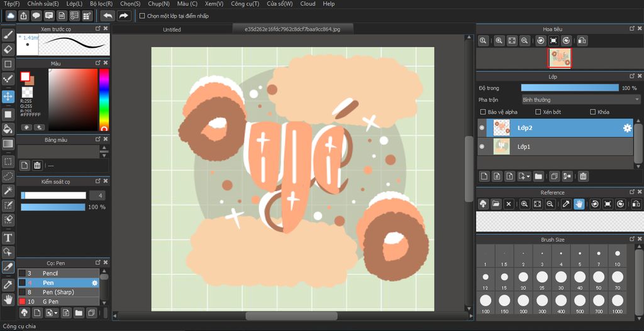Zoom out in the Navigator panel
This screenshot has height=331, width=644.
pos(524,41)
